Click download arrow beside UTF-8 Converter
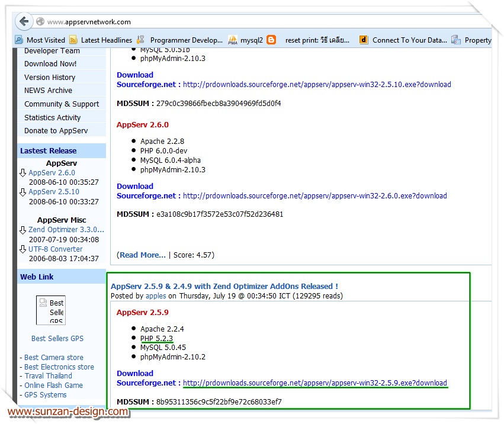The image size is (504, 424). pyautogui.click(x=23, y=249)
